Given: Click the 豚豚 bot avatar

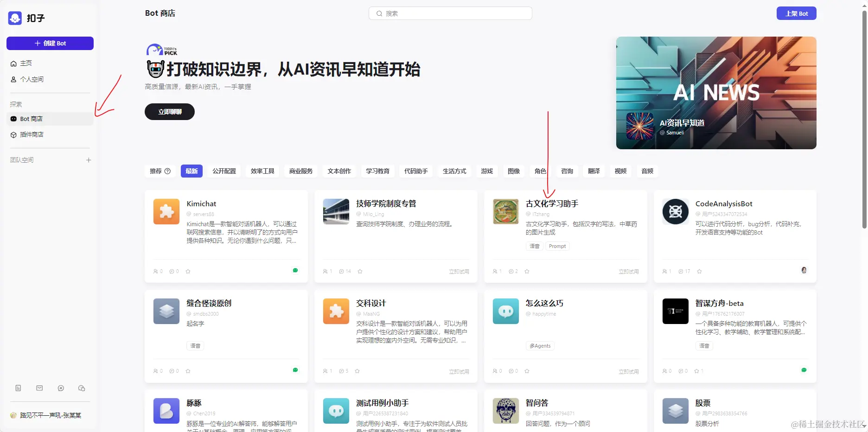Looking at the screenshot, I should tap(166, 411).
